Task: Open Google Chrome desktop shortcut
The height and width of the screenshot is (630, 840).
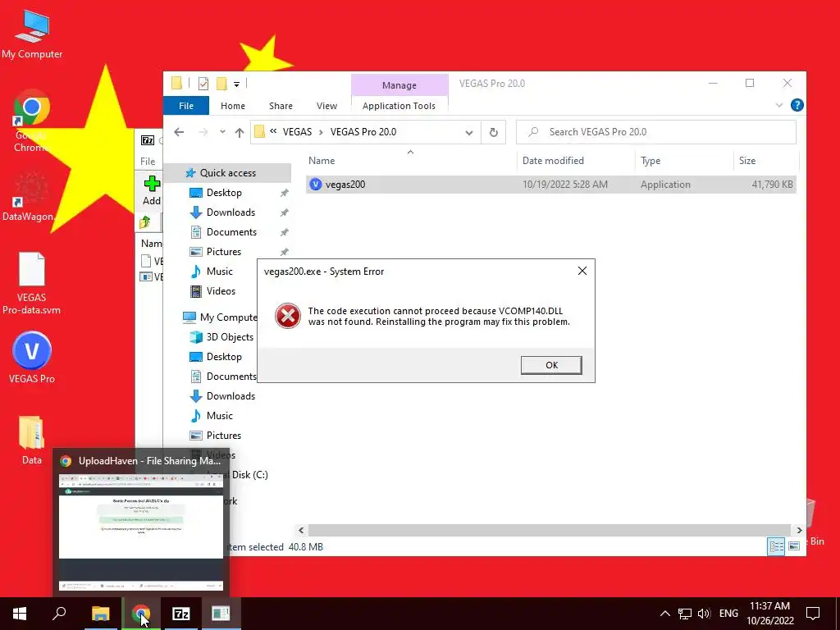Action: pos(32,121)
